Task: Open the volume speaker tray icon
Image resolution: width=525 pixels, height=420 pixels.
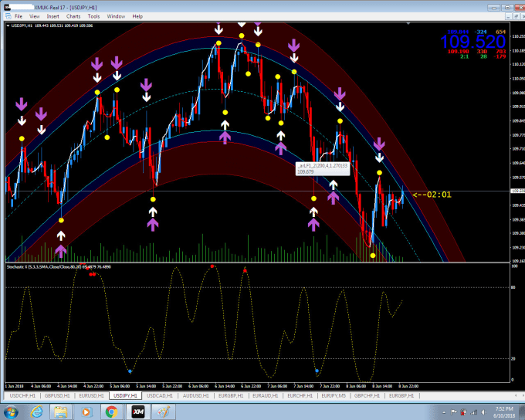Action: pyautogui.click(x=483, y=412)
